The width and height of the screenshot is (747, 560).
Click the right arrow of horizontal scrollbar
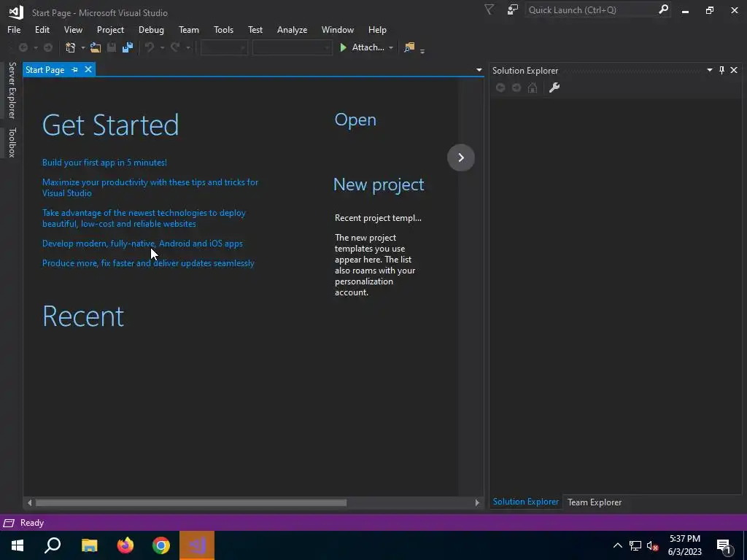coord(477,502)
